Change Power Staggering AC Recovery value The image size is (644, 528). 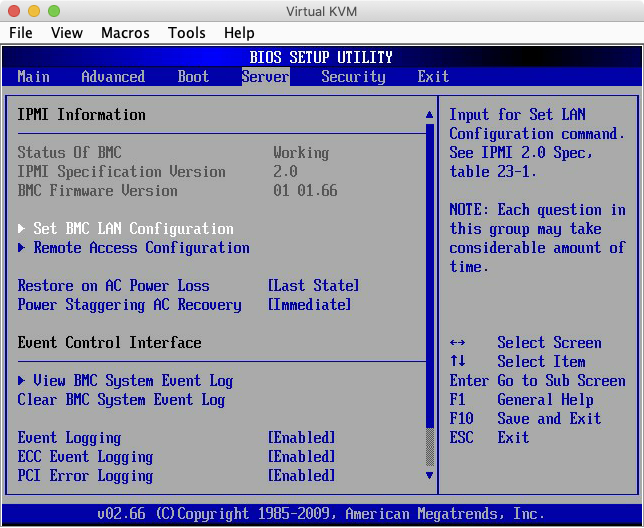[310, 305]
